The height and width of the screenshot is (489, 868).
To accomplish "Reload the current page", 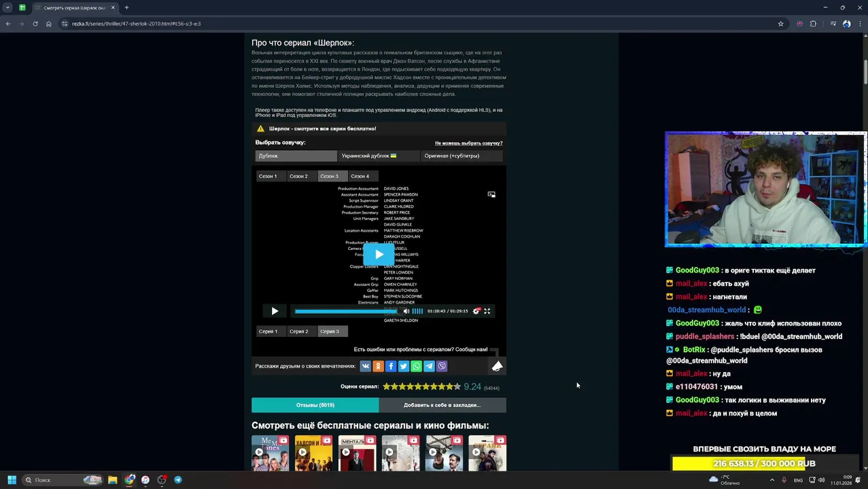I will tap(35, 24).
